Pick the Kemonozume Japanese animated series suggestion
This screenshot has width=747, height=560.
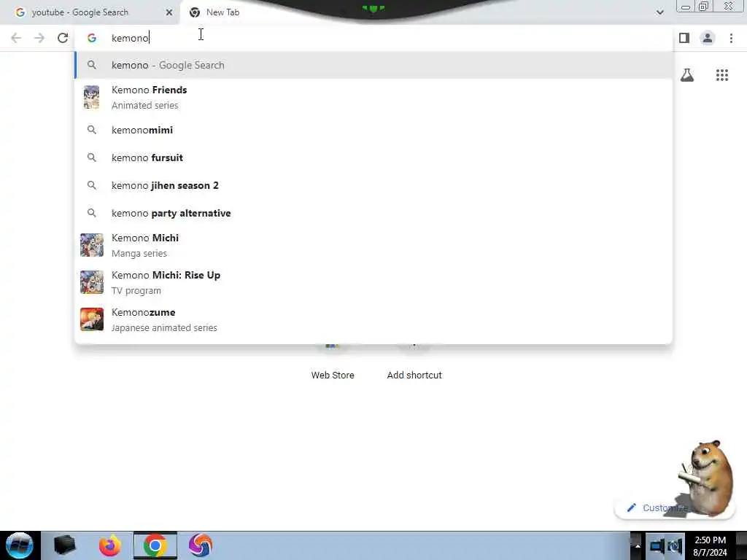(373, 319)
